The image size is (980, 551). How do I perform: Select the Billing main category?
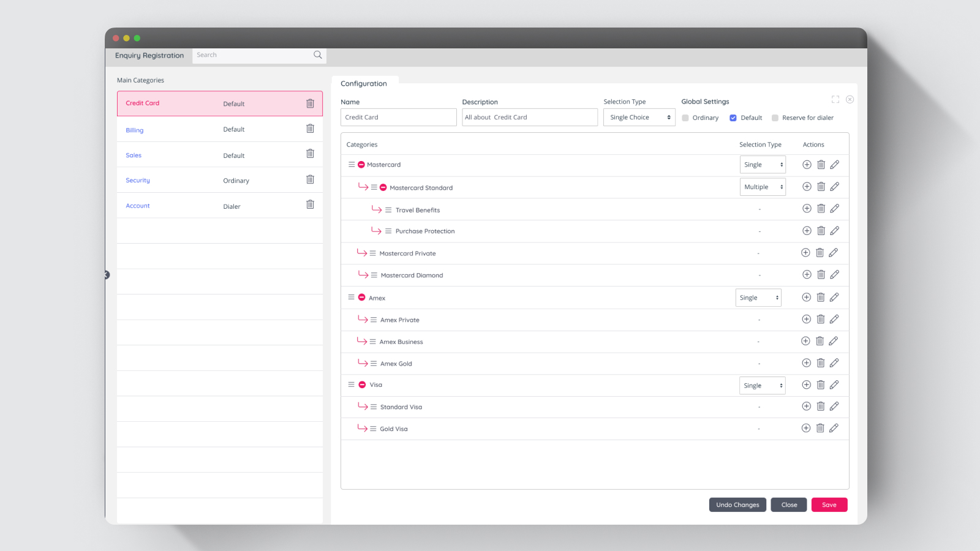coord(220,129)
